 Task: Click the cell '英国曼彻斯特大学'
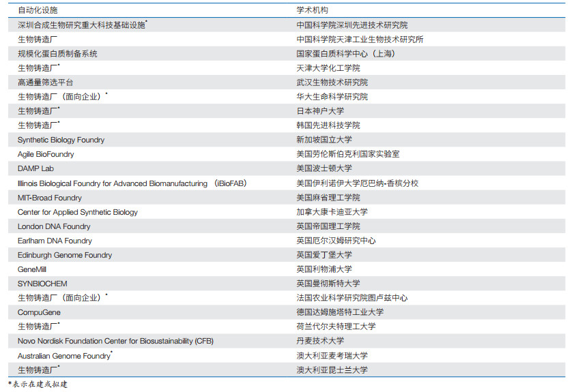[x=328, y=284]
